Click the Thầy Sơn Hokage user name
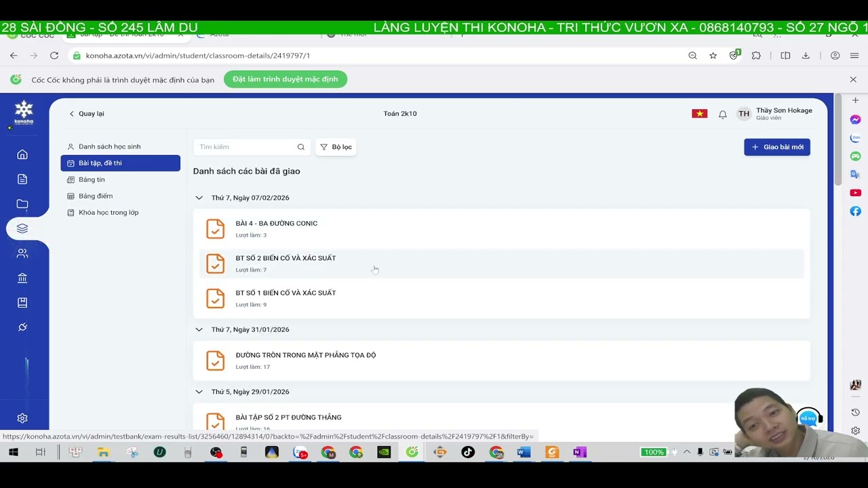Screen dimensions: 868x488 pyautogui.click(x=784, y=110)
